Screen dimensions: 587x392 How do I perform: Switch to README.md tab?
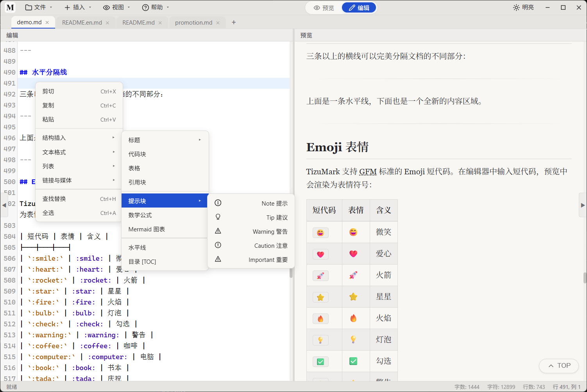coord(138,23)
